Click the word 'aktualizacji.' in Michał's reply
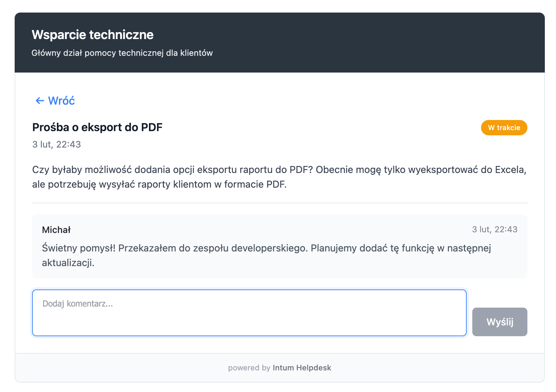Viewport: 556px width, 392px height. [x=68, y=263]
